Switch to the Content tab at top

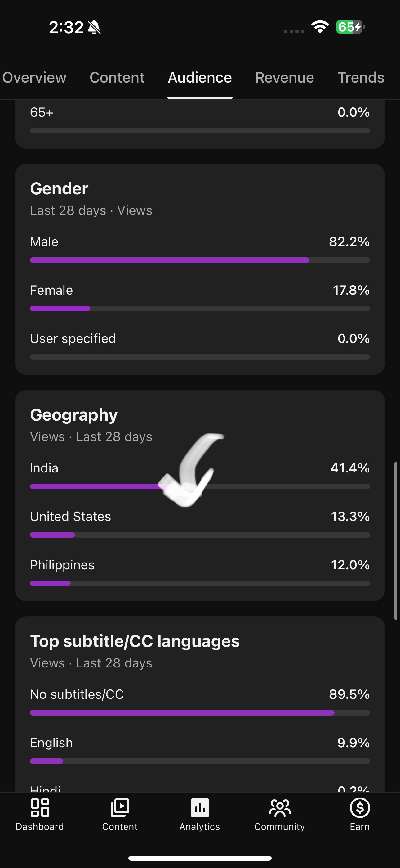(117, 78)
